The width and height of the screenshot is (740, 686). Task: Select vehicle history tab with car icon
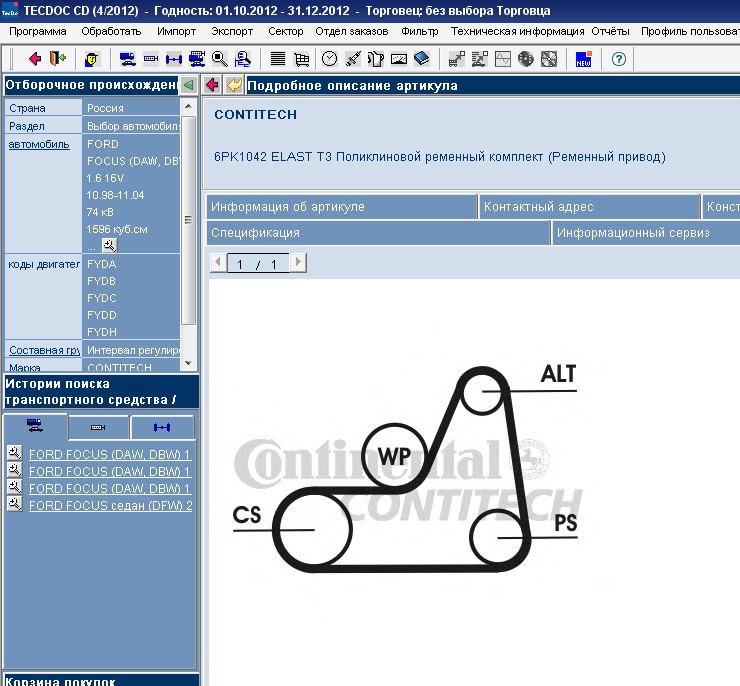(35, 427)
